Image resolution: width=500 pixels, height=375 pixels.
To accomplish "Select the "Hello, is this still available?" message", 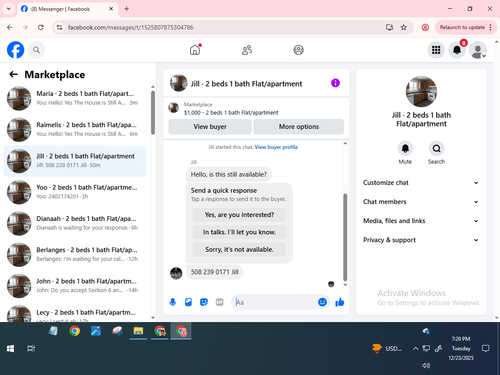I will point(229,174).
